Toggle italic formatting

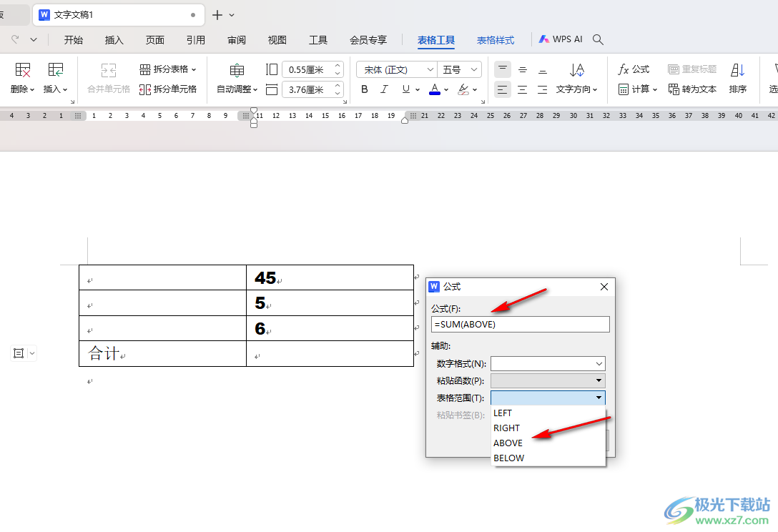pyautogui.click(x=385, y=89)
